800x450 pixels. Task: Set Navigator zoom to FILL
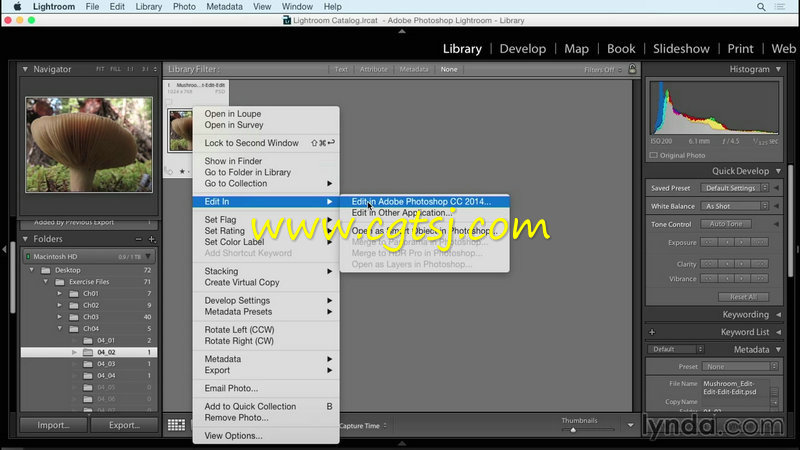tap(116, 69)
